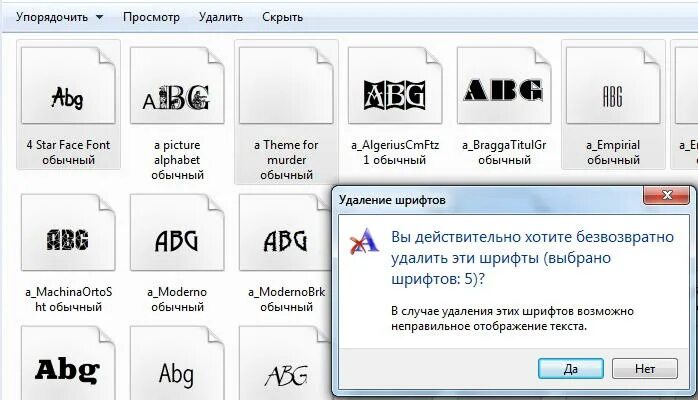698x400 pixels.
Task: Select the a Theme for murder font icon
Action: point(286,85)
